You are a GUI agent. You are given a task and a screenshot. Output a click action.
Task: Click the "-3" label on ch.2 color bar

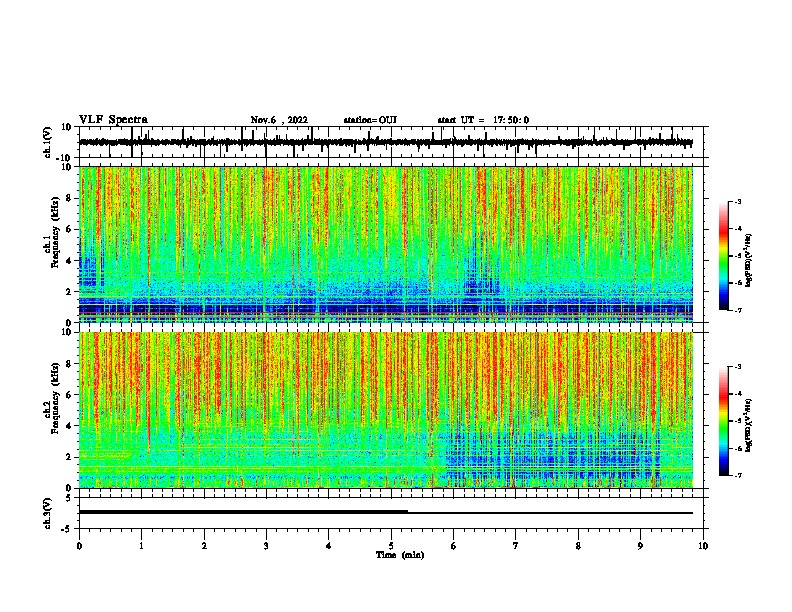click(738, 367)
